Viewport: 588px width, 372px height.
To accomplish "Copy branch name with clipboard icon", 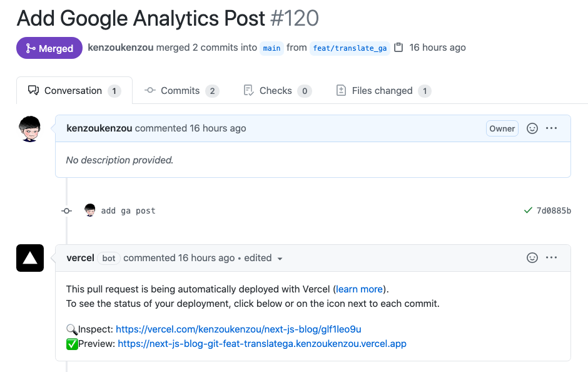I will pos(398,48).
